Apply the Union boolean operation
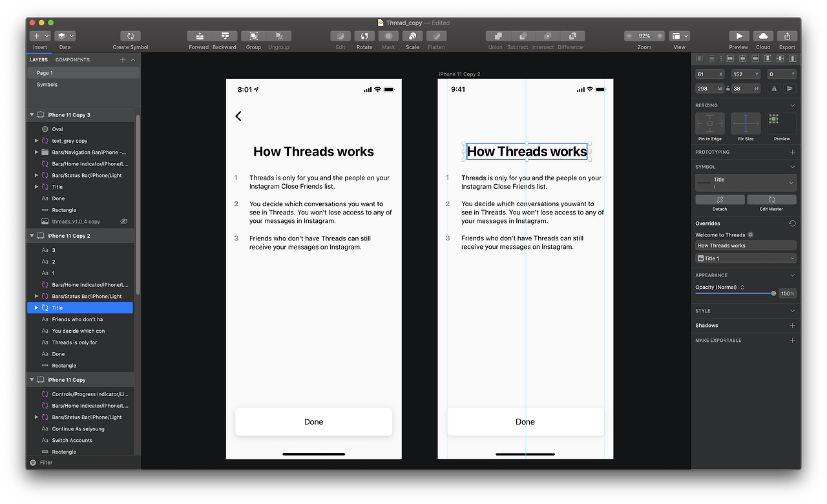 [x=498, y=36]
